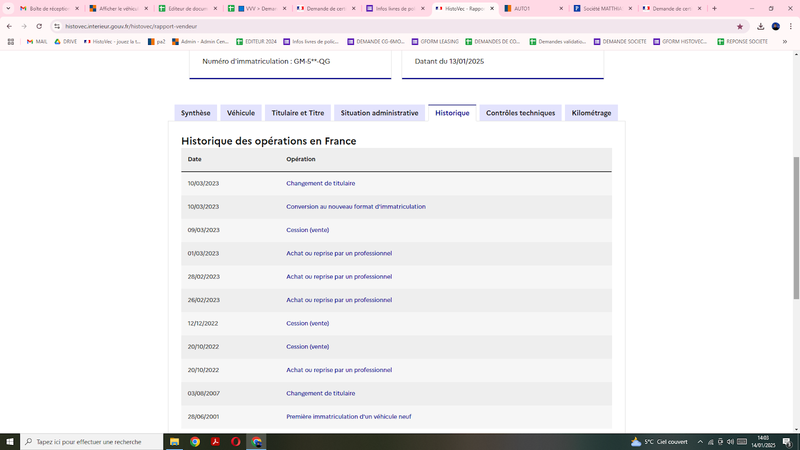Open the 'Admin - Admin Cen...' bookmark
This screenshot has width=800, height=450.
click(x=201, y=41)
